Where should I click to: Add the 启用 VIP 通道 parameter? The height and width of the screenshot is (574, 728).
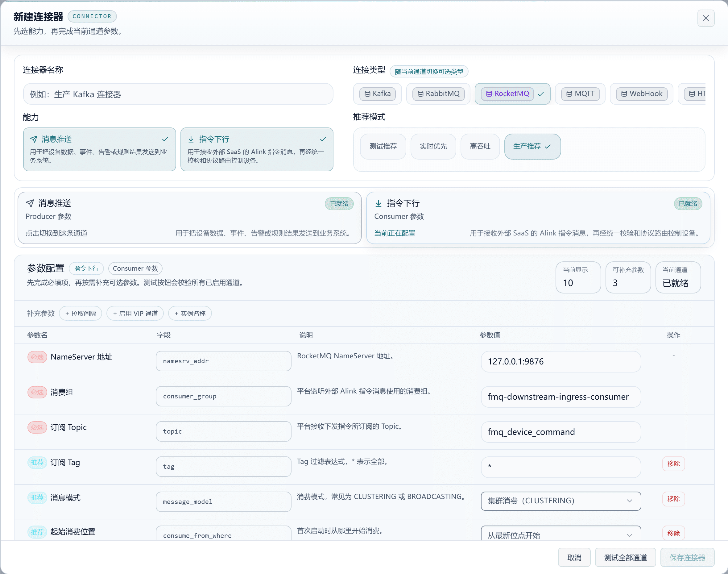click(x=135, y=314)
